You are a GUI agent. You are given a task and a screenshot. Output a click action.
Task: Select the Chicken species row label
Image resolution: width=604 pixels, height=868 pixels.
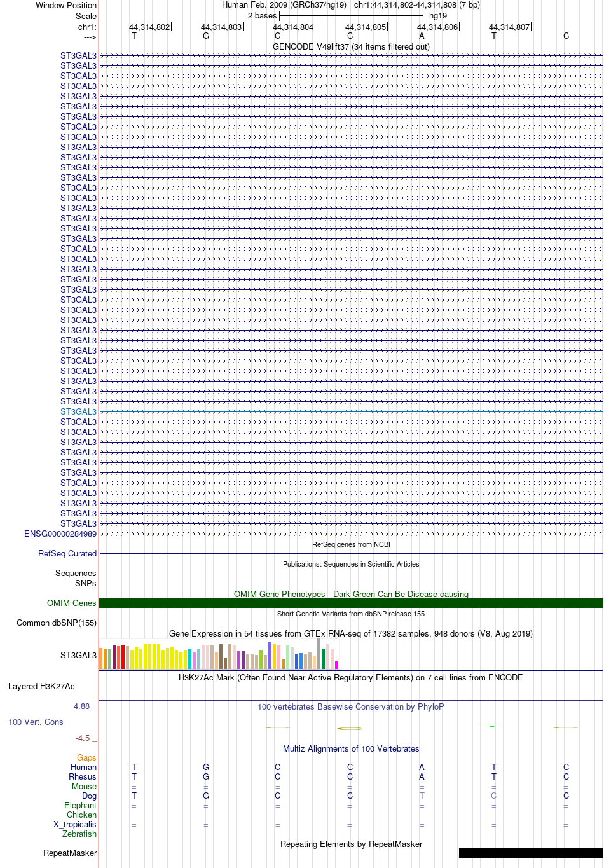pyautogui.click(x=81, y=815)
